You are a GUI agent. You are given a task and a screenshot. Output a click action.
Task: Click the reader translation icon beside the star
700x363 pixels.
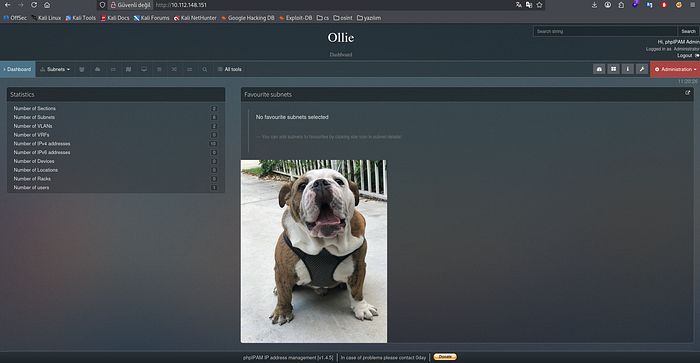(x=529, y=5)
